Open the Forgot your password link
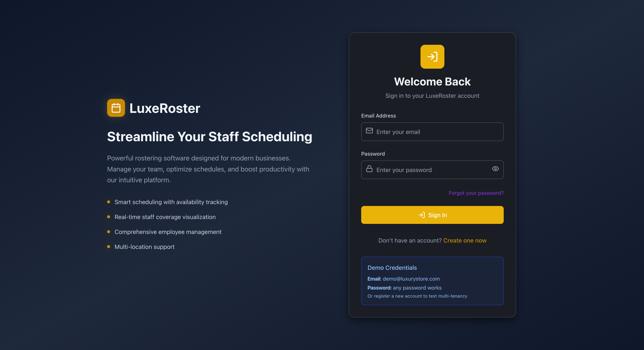The height and width of the screenshot is (350, 644). 476,193
